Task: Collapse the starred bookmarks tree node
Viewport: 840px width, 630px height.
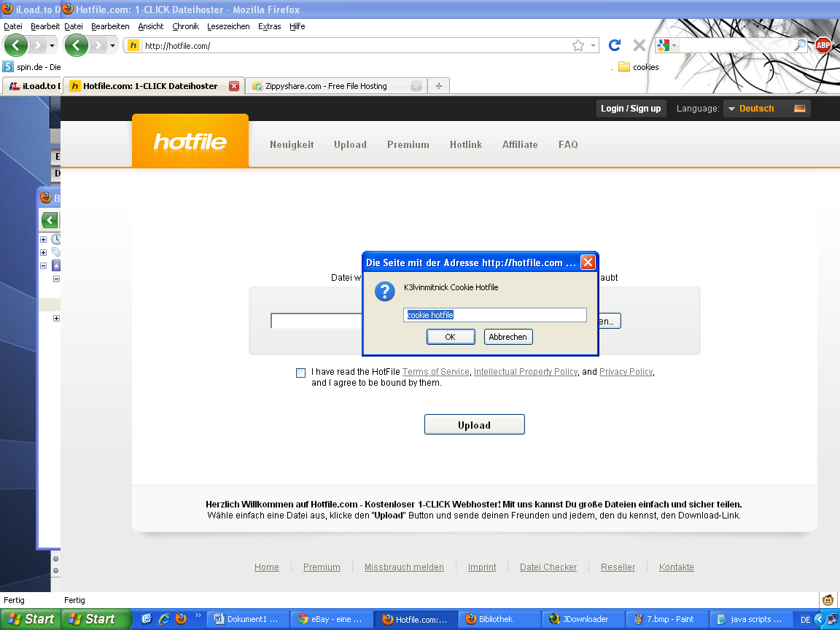Action: tap(44, 265)
